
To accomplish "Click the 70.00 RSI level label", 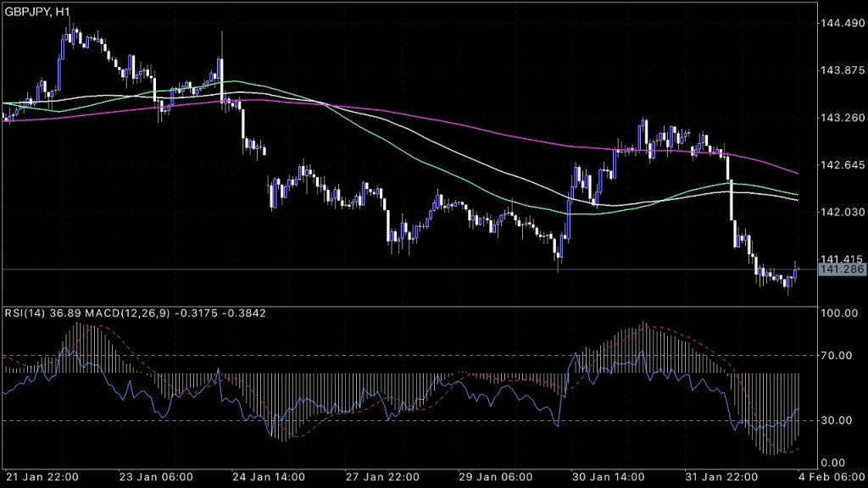I will pyautogui.click(x=837, y=355).
